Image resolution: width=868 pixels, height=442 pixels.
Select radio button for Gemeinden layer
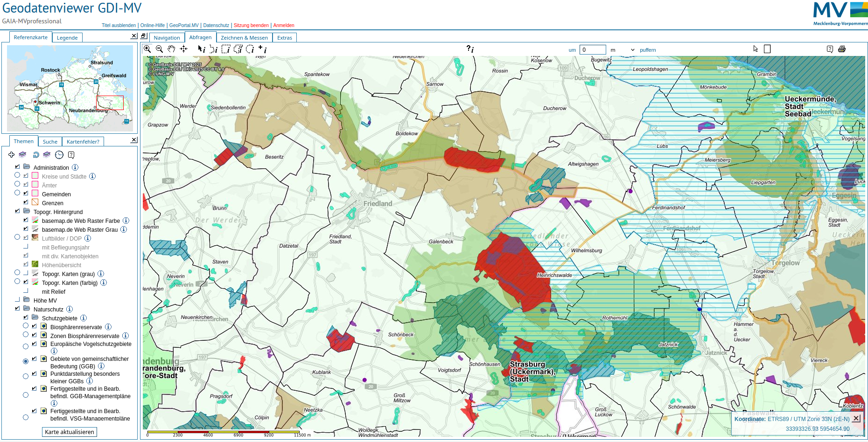click(17, 193)
